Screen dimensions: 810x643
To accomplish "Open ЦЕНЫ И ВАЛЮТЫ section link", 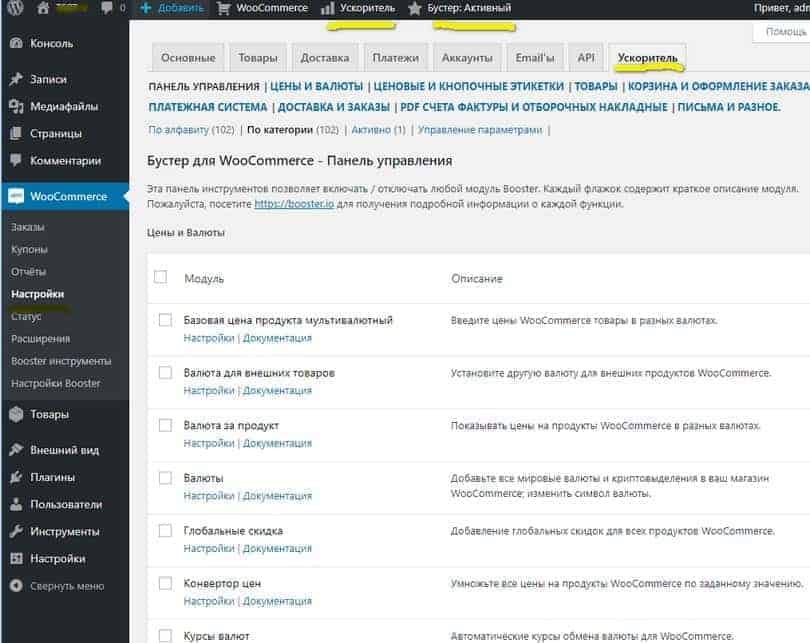I will coord(317,86).
